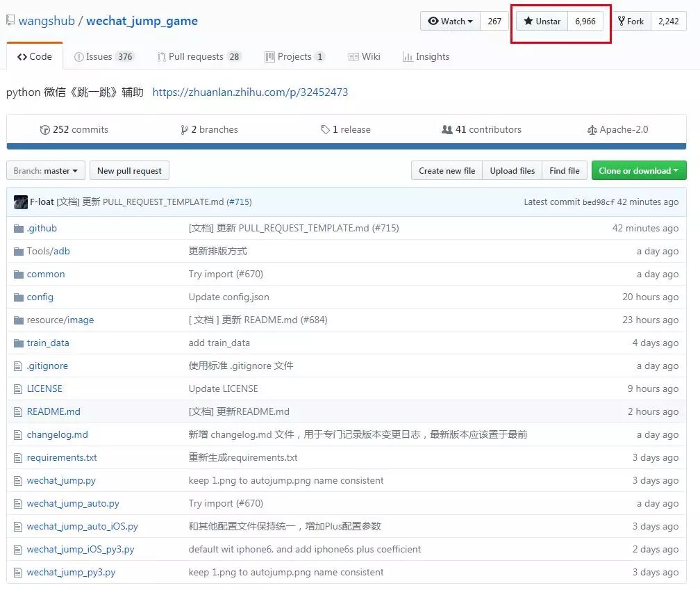Click the .github folder icon
This screenshot has width=700, height=590.
[x=18, y=228]
